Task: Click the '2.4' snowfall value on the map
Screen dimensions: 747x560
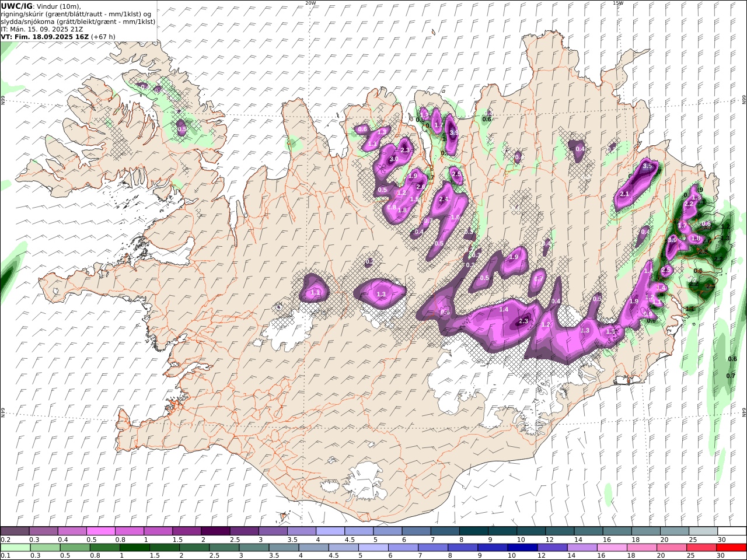Action: click(x=444, y=199)
